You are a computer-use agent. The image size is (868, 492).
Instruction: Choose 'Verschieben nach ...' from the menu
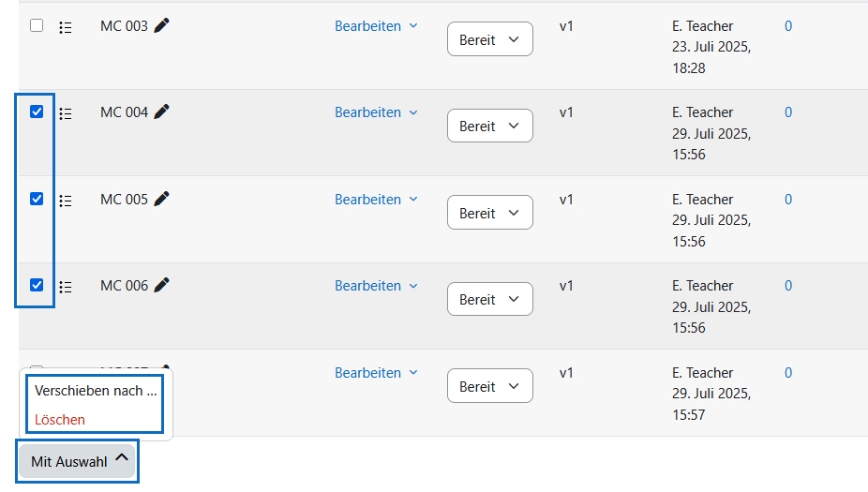pos(96,391)
